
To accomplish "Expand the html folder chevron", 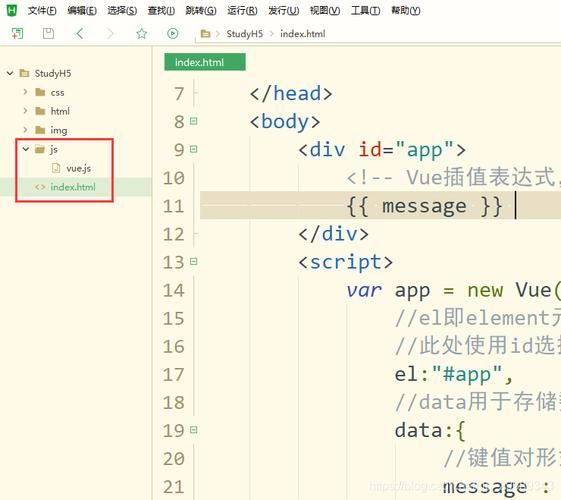I will coord(25,111).
